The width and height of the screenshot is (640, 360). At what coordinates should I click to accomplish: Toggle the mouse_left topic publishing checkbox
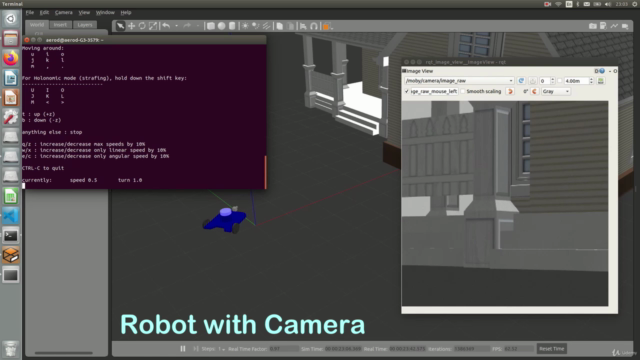pyautogui.click(x=407, y=91)
